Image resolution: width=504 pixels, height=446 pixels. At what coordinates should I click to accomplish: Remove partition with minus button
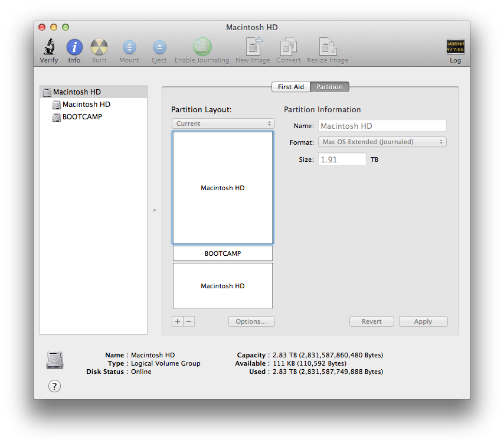tap(189, 321)
